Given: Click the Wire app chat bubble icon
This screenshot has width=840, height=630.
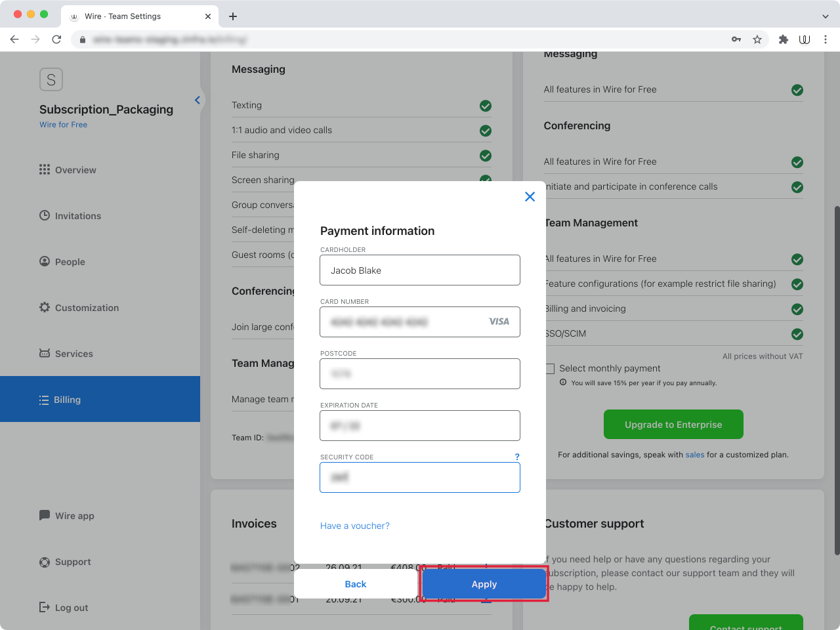Looking at the screenshot, I should [x=45, y=515].
